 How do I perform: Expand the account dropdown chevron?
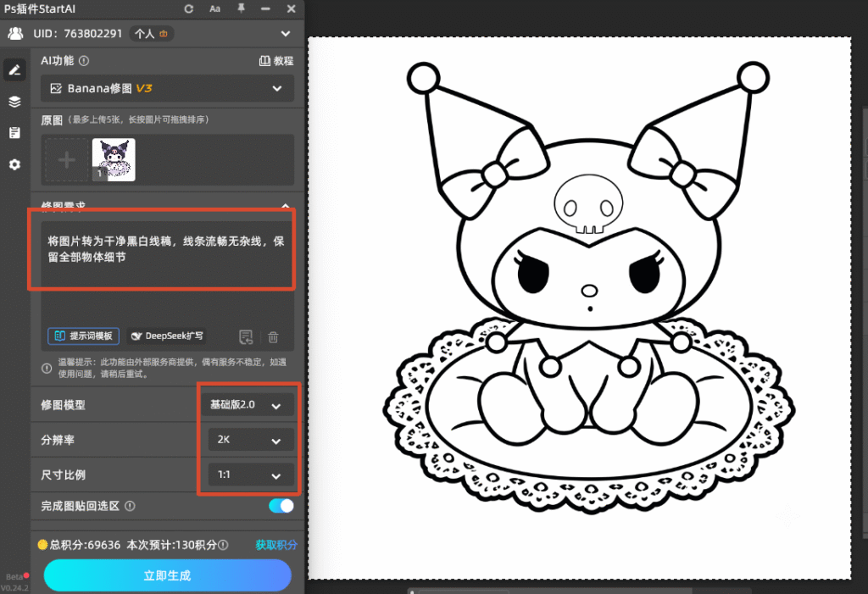pos(286,34)
